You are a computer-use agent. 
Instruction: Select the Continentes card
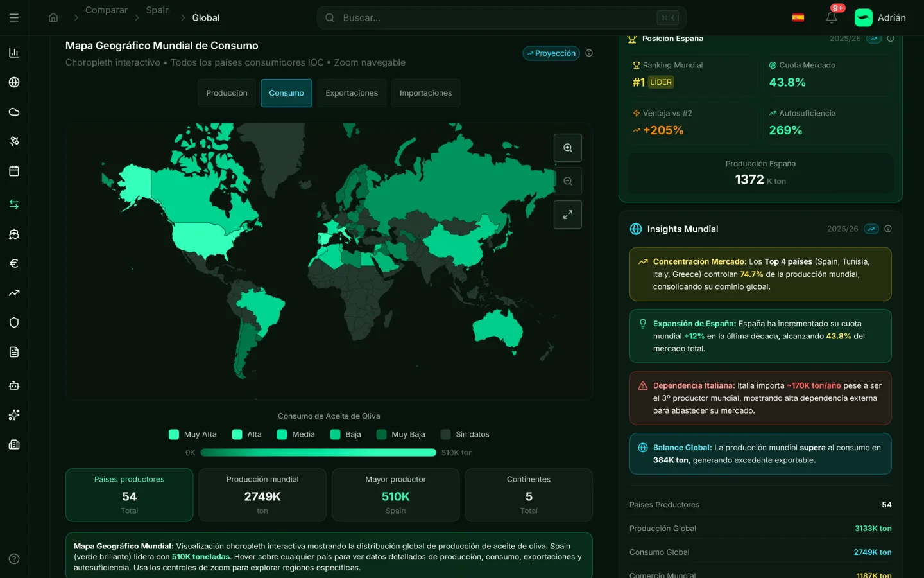coord(529,495)
